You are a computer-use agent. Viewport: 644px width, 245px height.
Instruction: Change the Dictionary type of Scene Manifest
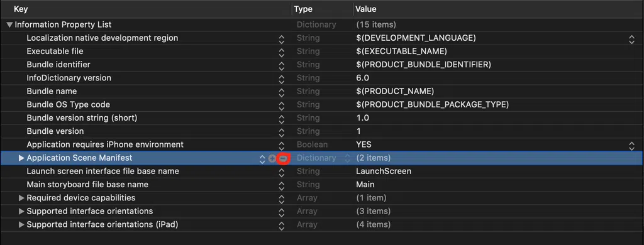[x=347, y=158]
